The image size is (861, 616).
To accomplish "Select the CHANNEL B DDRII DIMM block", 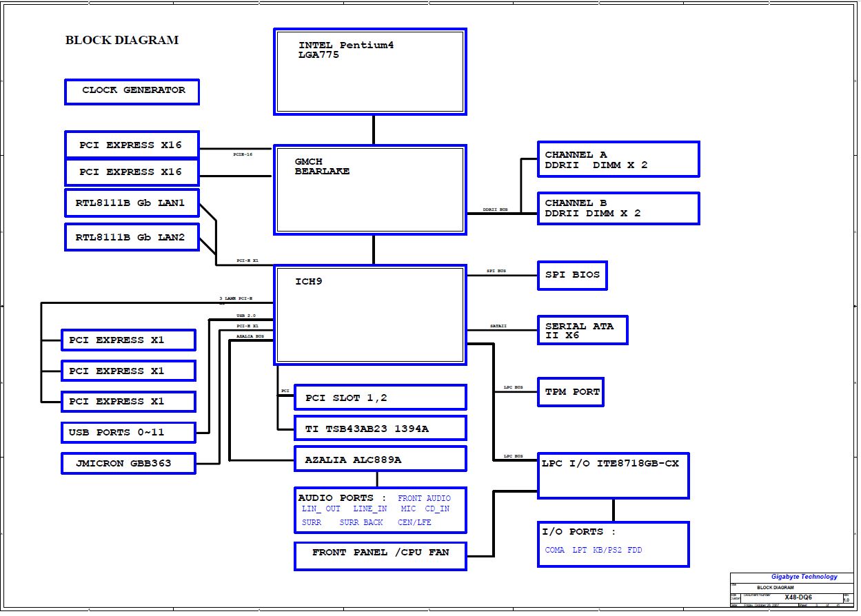I will tap(618, 208).
